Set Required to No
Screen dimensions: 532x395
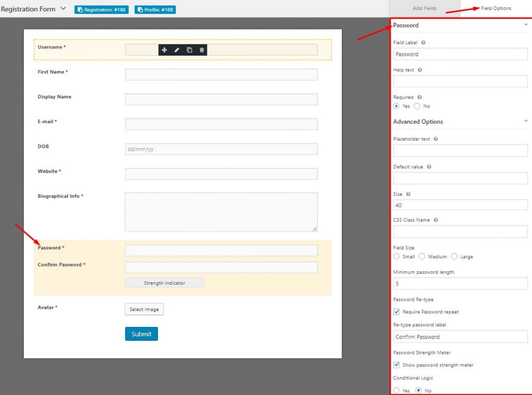point(418,106)
